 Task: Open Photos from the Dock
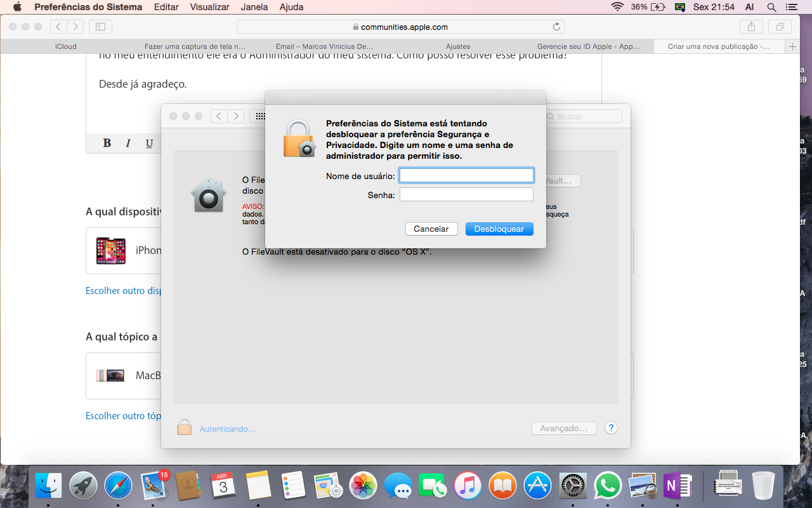(364, 486)
